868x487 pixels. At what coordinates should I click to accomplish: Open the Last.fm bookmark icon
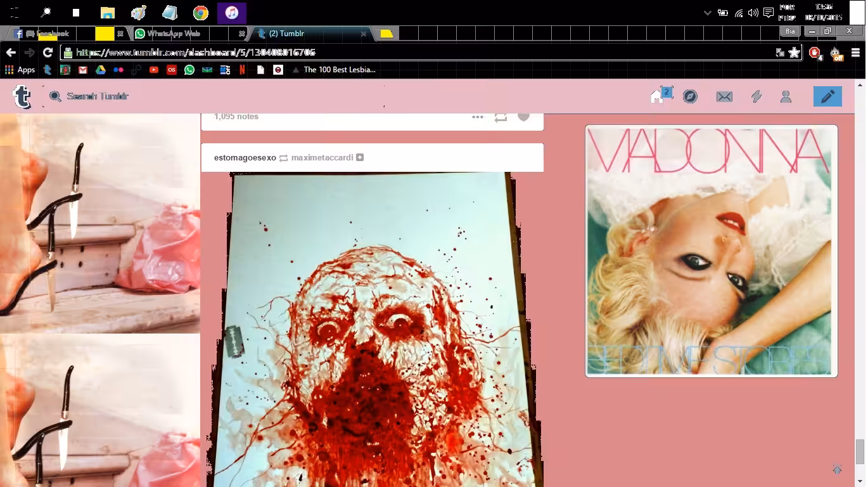[172, 70]
